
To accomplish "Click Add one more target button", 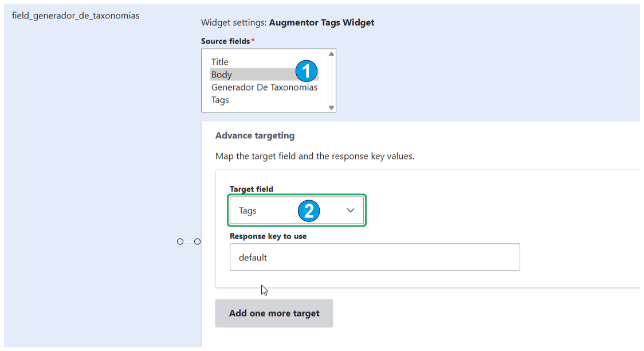I will (x=274, y=313).
